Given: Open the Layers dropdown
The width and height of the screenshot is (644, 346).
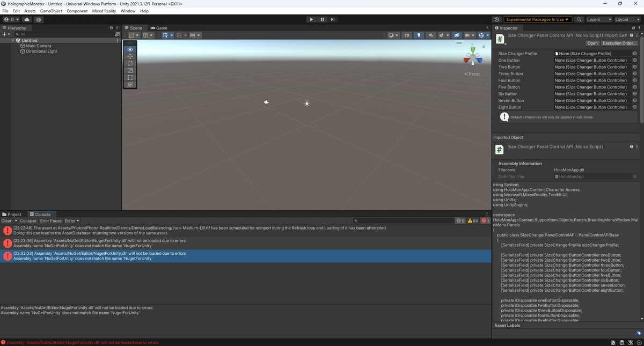Looking at the screenshot, I should (x=598, y=19).
